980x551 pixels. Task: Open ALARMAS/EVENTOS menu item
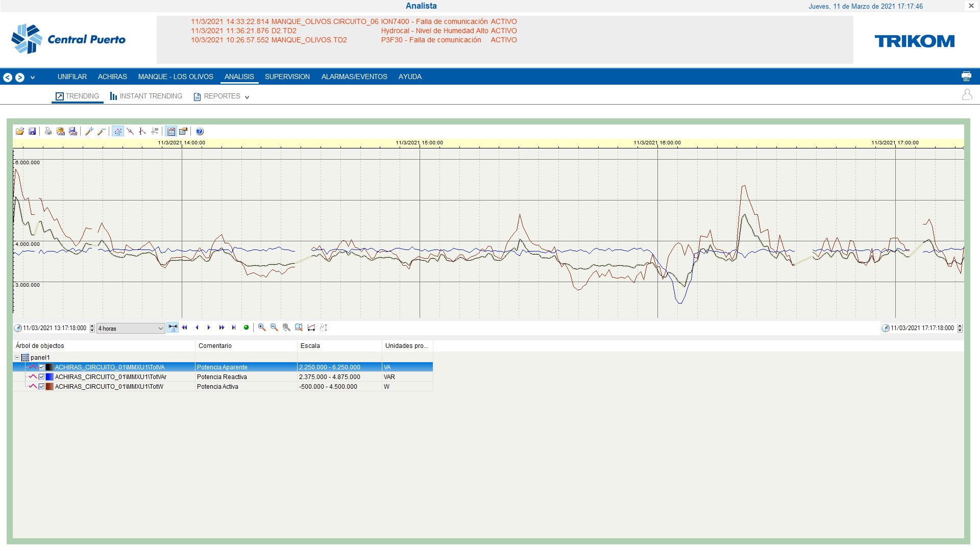tap(354, 77)
